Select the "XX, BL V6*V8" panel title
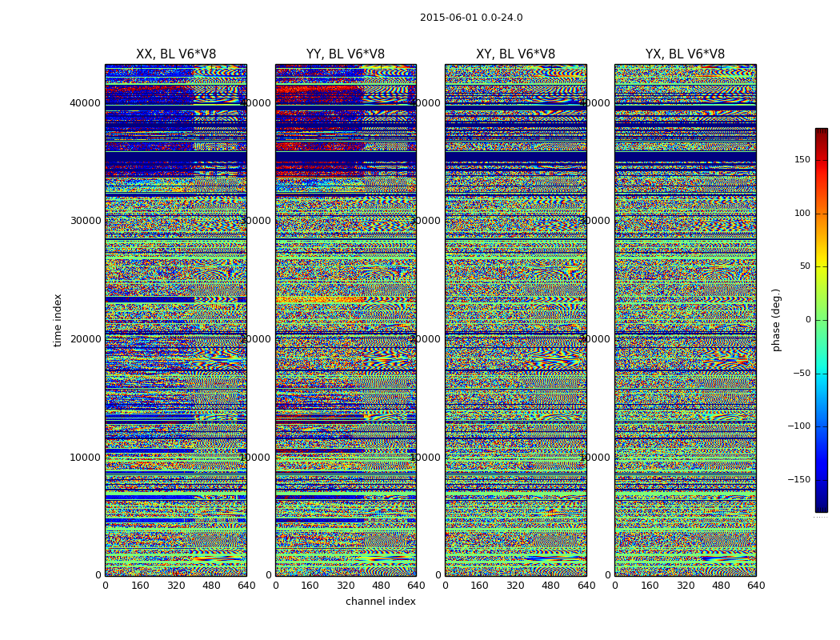This screenshot has height=640, width=840. point(176,54)
